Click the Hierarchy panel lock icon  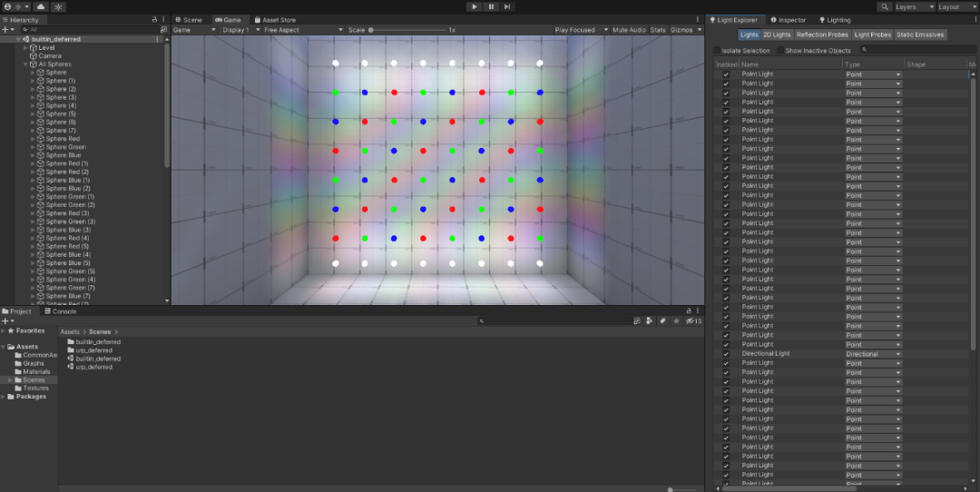153,19
